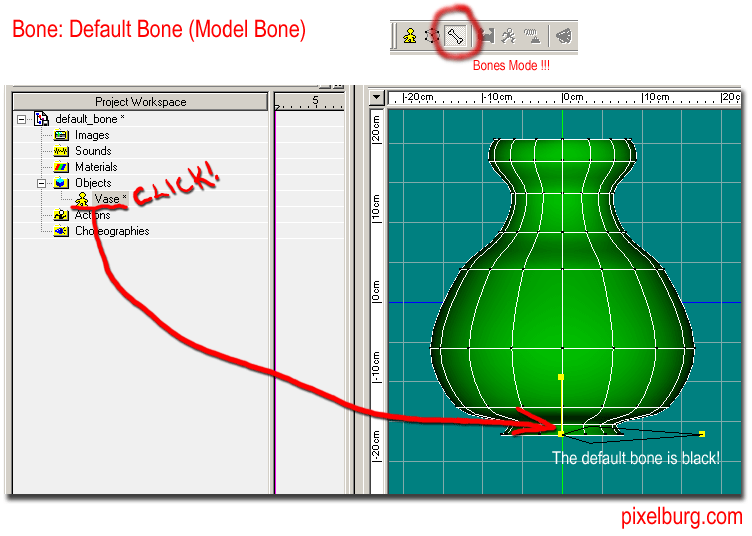752x536 pixels.
Task: Click the Choreographies icon in the tree
Action: 61,231
